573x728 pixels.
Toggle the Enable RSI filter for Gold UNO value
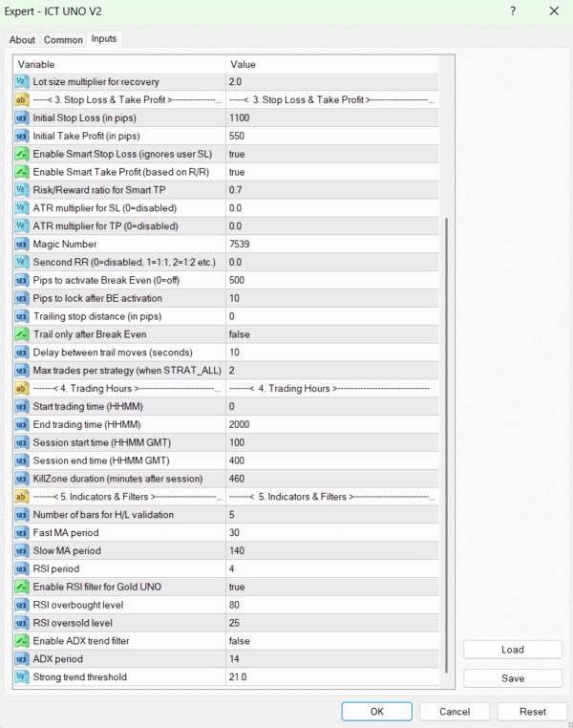click(x=332, y=587)
